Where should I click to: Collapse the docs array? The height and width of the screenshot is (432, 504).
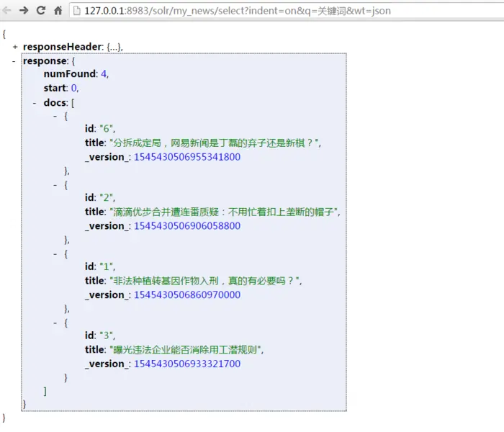(35, 103)
